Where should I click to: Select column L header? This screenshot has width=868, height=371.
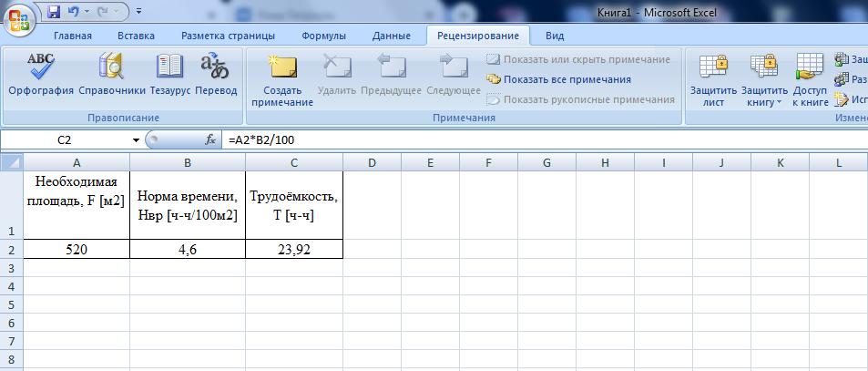coord(838,162)
